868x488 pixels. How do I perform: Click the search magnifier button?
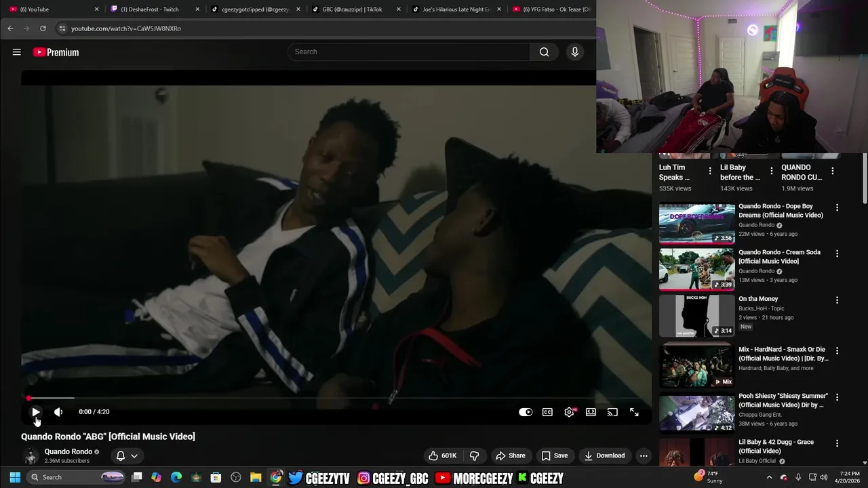[544, 52]
